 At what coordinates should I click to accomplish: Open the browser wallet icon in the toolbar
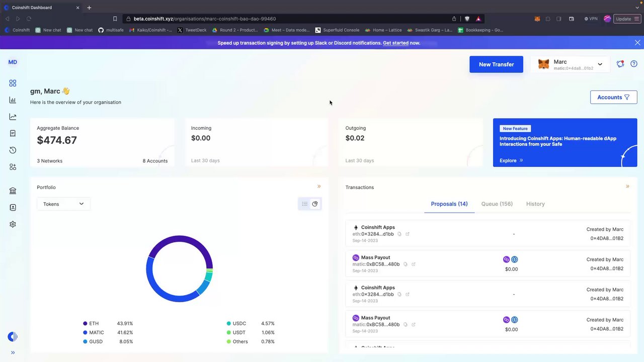click(572, 19)
